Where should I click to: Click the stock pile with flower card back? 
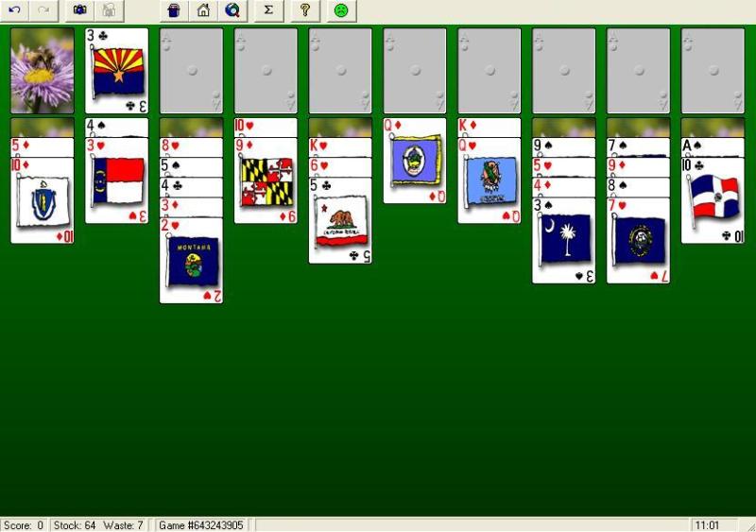click(x=42, y=71)
